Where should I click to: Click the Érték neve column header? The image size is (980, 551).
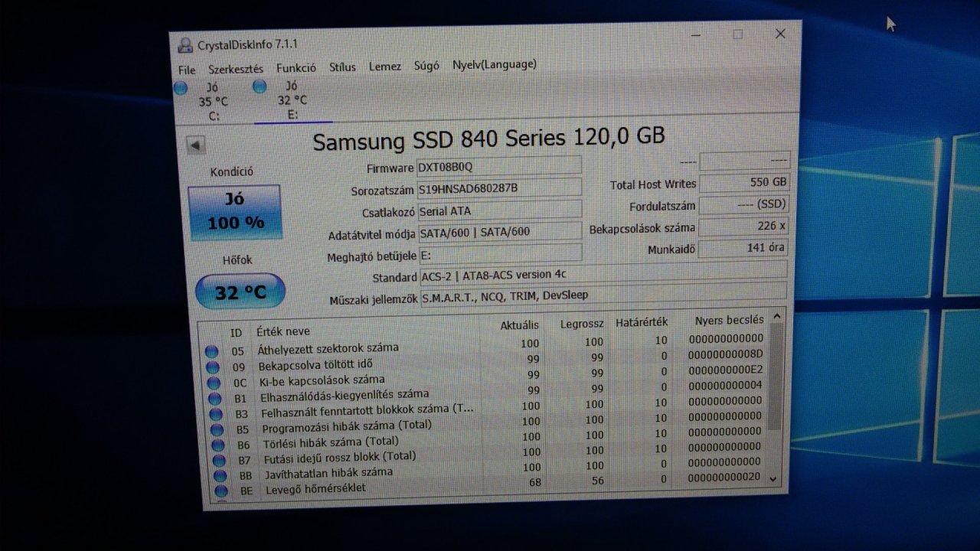tap(283, 331)
